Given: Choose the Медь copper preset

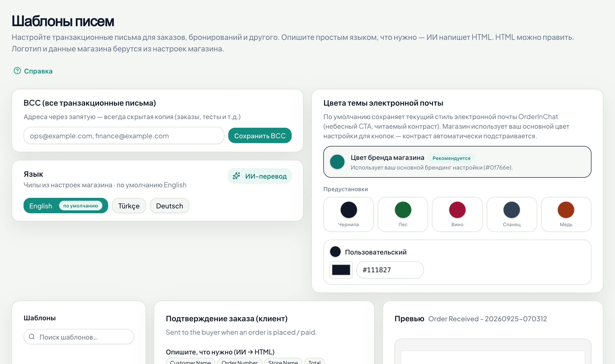Looking at the screenshot, I should tap(566, 215).
